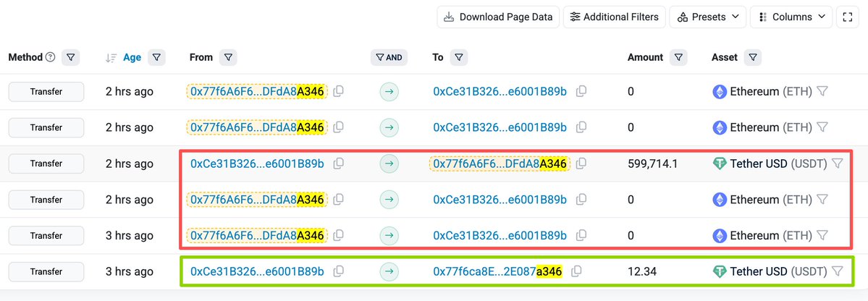Copy To address in second row

tap(581, 127)
